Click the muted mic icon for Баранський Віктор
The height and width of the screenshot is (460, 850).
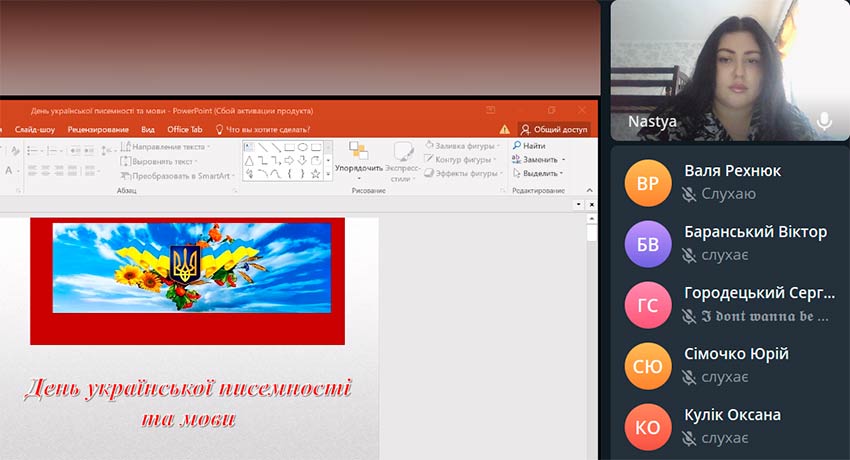[688, 255]
